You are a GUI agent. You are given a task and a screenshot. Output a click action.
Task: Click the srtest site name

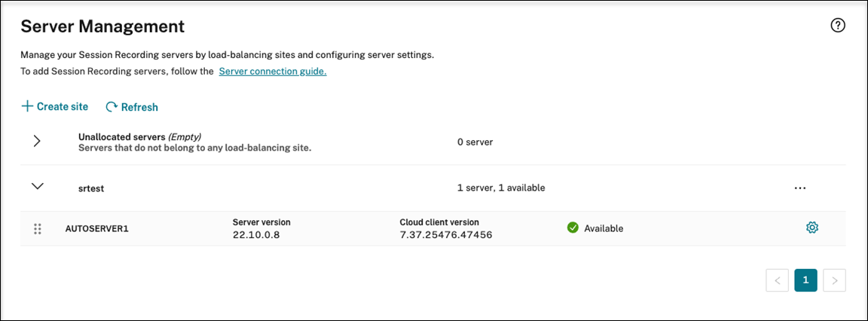pos(91,188)
